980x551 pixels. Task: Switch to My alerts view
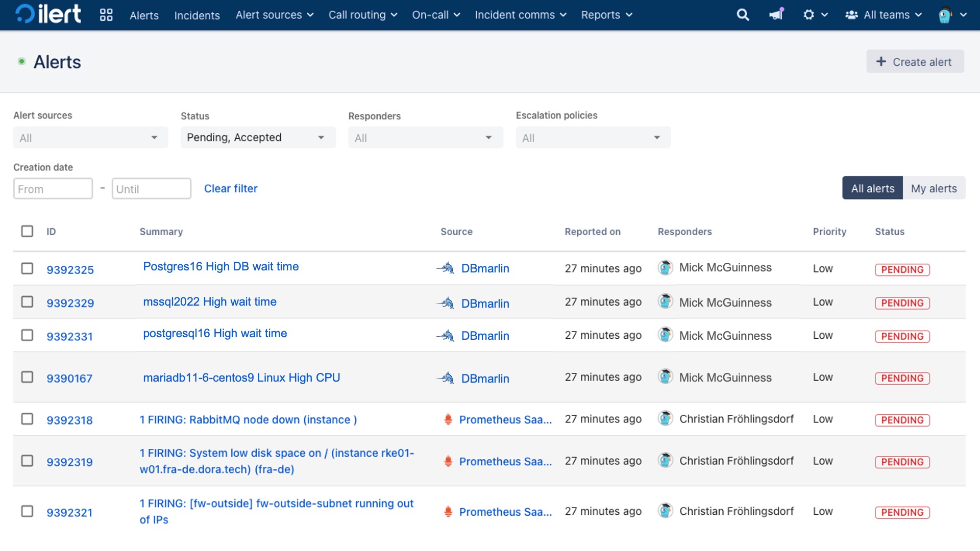point(934,188)
